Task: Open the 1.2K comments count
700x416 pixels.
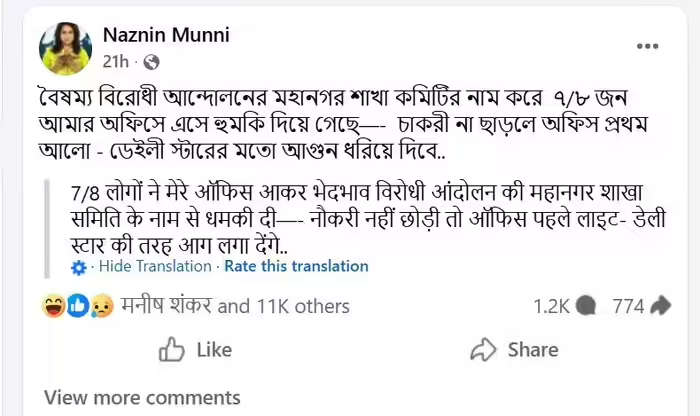Action: tap(551, 306)
